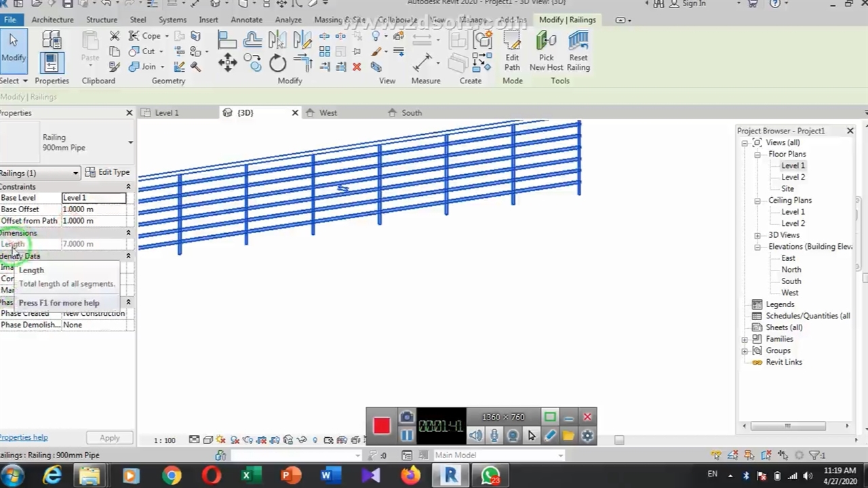Open the Annotate ribbon tab

click(x=246, y=20)
